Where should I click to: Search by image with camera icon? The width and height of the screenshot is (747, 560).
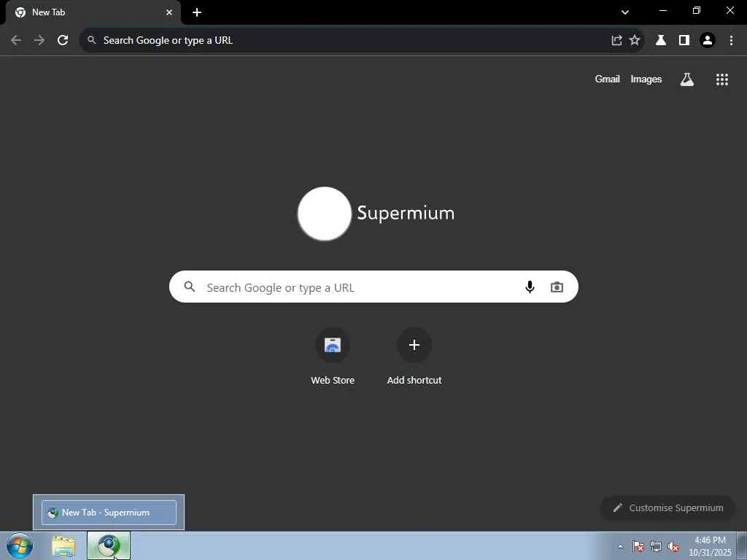coord(557,287)
